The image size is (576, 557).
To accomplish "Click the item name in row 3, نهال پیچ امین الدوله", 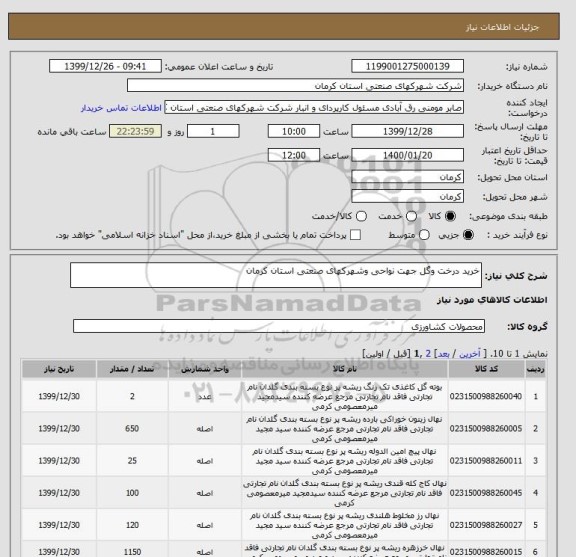I will point(345,461).
